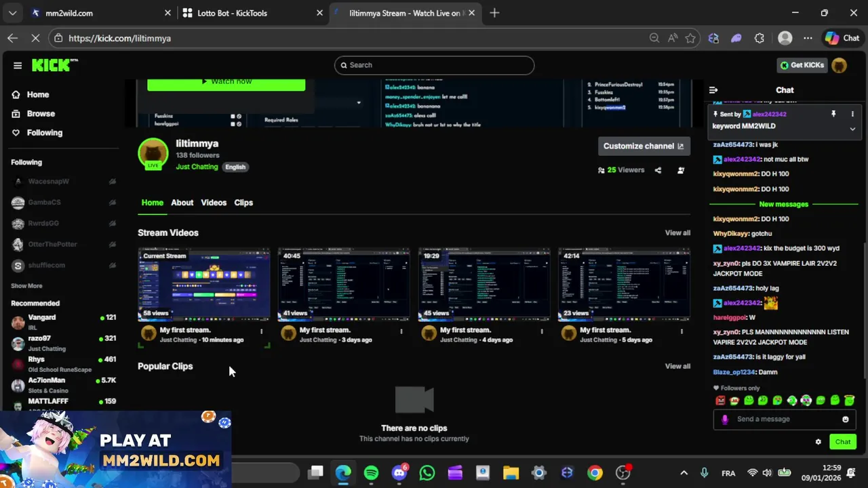The image size is (868, 488).
Task: Open OBS Studio from the taskbar
Action: (x=623, y=472)
